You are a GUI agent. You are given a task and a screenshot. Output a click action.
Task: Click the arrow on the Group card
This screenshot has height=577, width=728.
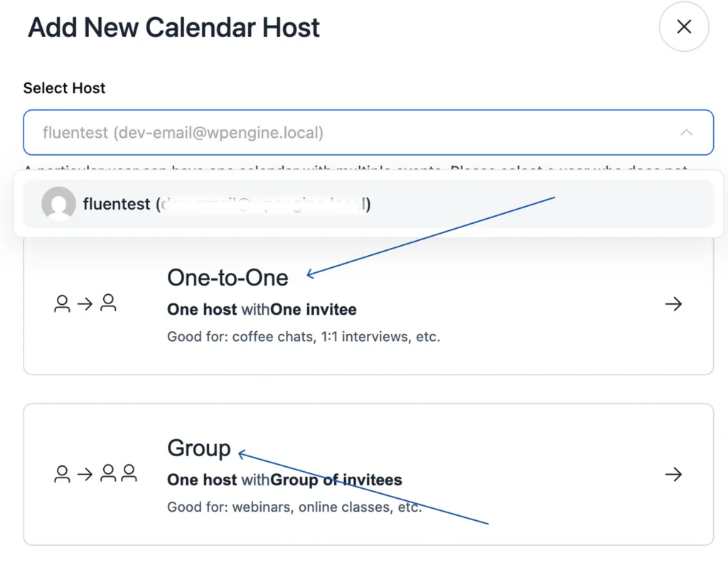(x=673, y=475)
